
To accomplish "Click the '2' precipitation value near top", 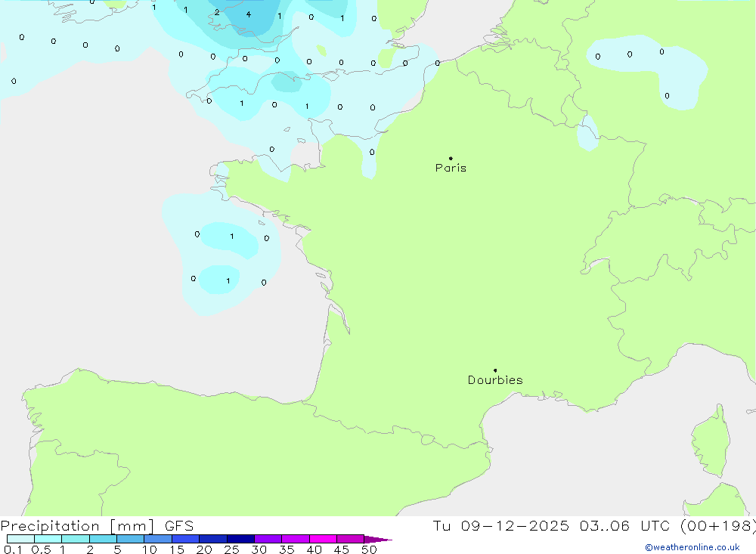I will pos(217,12).
